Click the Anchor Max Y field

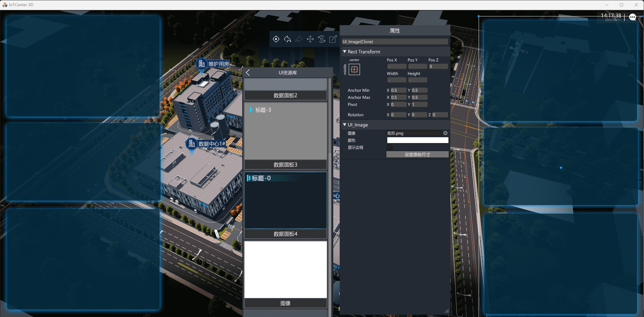[419, 97]
